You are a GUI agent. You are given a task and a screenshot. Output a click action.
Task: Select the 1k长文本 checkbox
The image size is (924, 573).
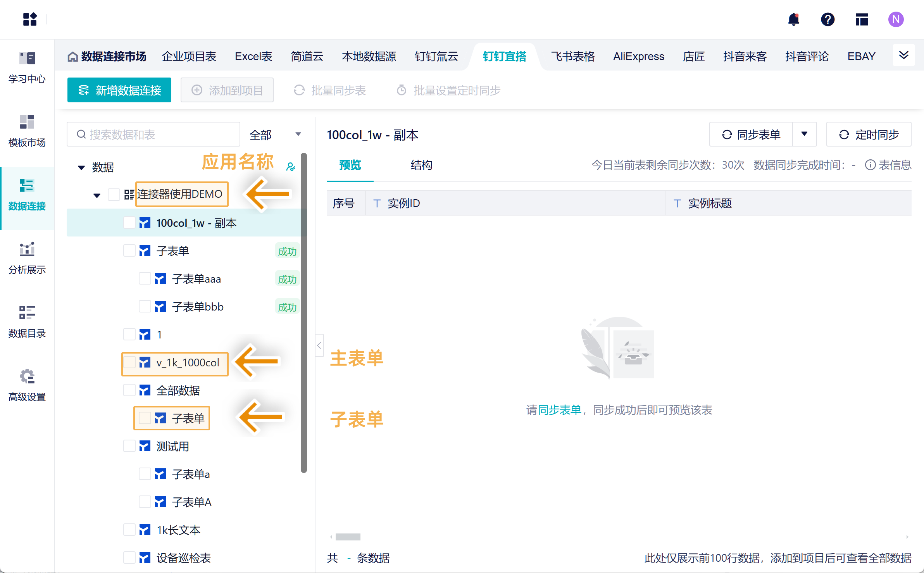coord(129,530)
